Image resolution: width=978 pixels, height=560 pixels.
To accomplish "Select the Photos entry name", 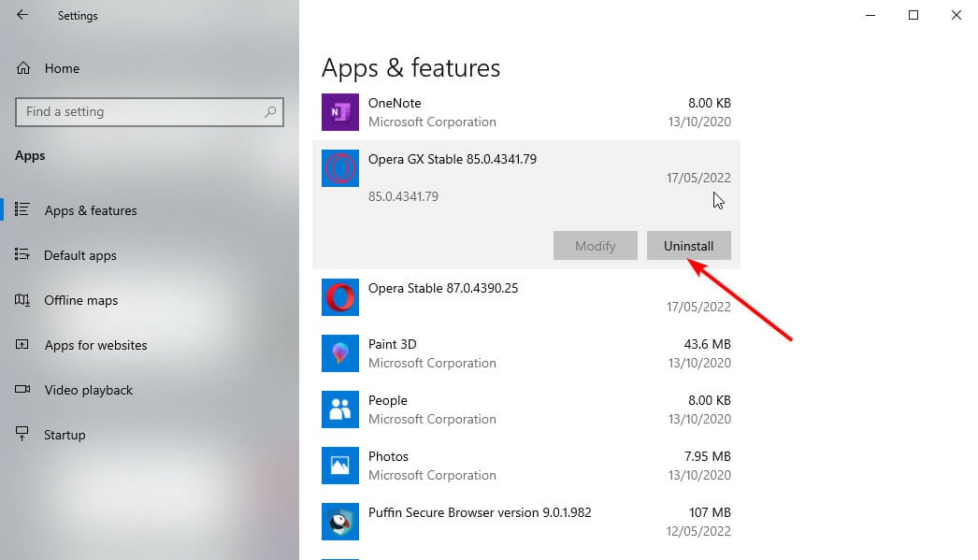I will (x=388, y=456).
